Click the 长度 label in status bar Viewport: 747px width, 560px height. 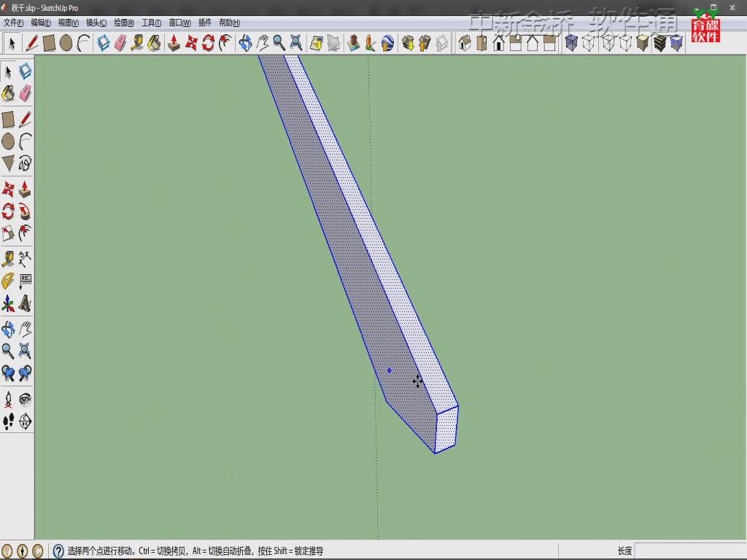point(624,551)
